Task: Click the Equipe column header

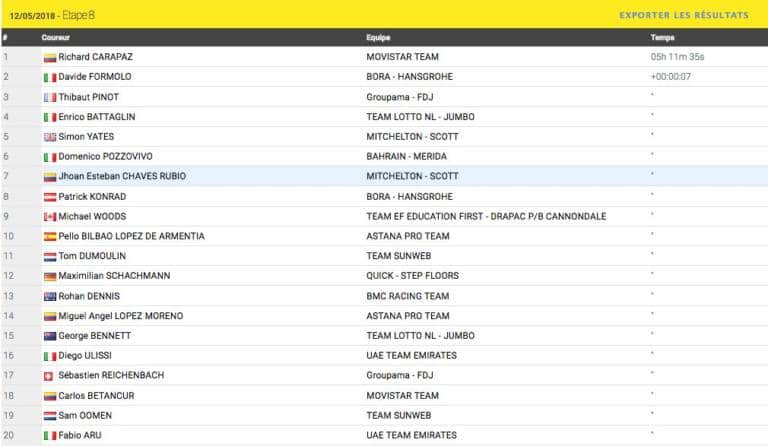Action: 378,37
